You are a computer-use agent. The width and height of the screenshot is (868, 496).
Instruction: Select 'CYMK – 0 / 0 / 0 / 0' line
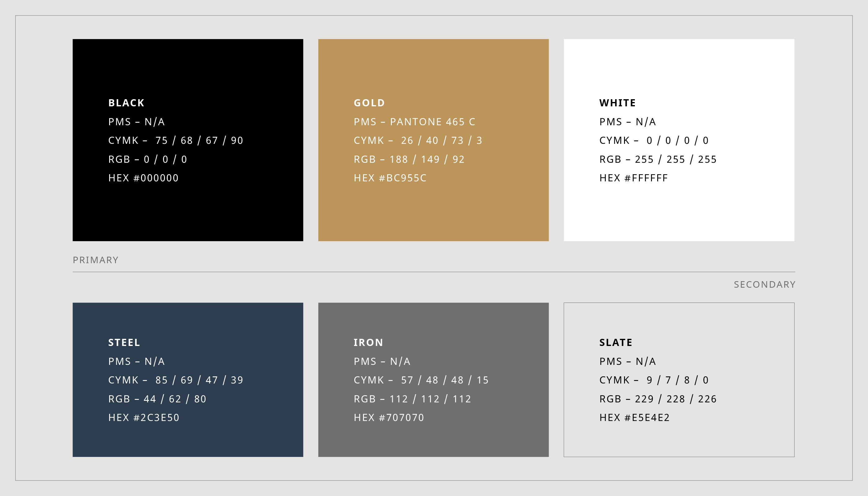[654, 140]
